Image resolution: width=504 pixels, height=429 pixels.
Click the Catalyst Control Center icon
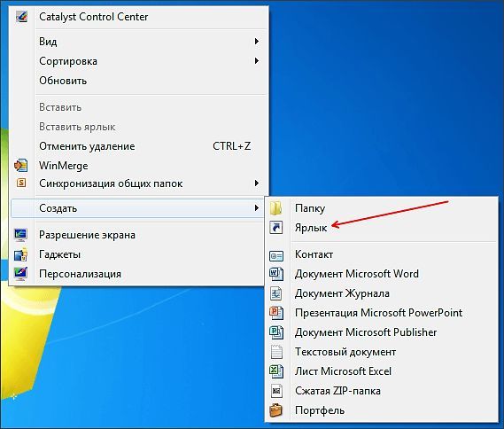[21, 17]
